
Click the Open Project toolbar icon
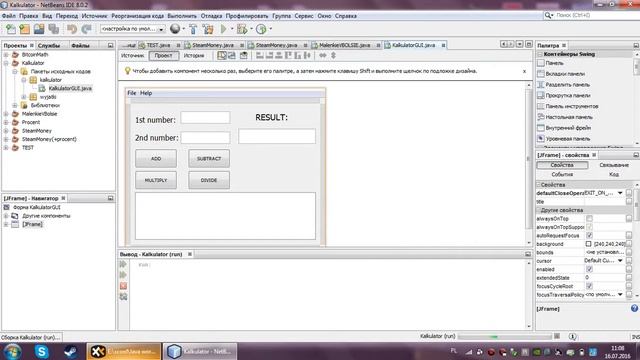tap(39, 29)
